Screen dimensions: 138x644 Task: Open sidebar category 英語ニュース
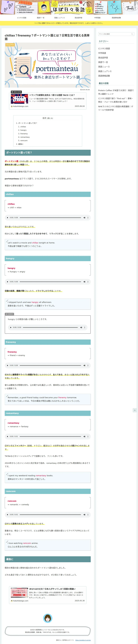tap(104, 67)
